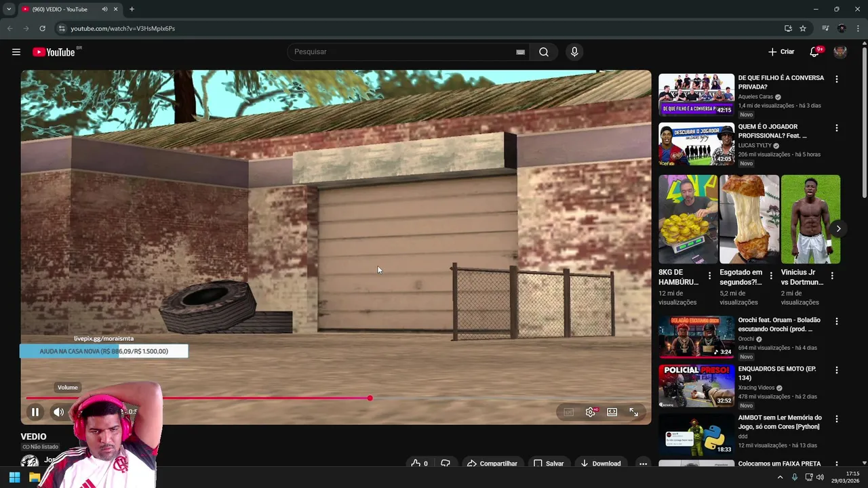
Task: Open the AIMBOT Python video thumbnail
Action: [696, 434]
